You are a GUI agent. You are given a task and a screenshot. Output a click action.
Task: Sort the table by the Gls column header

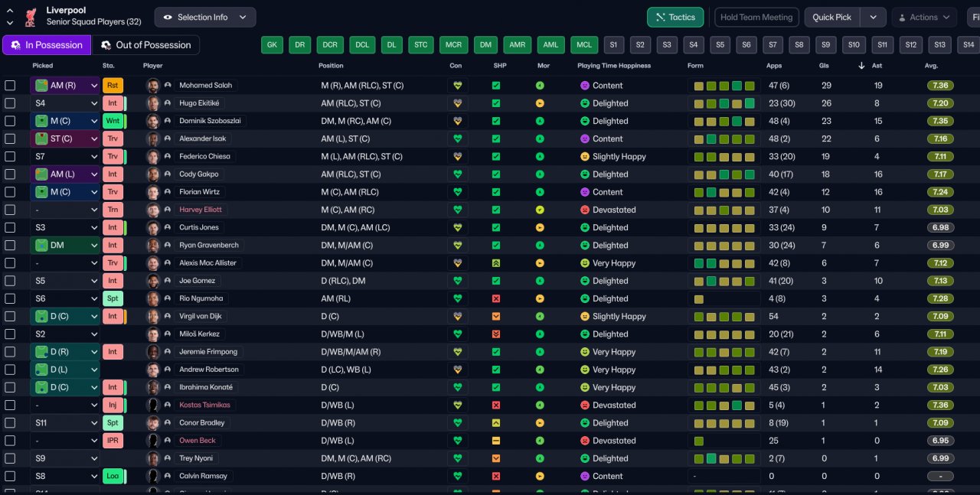[x=824, y=66]
